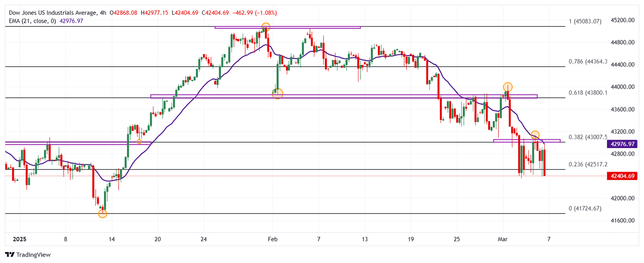Select the 0 (41724.67) Fibonacci level label
This screenshot has width=644, height=263.
(585, 208)
